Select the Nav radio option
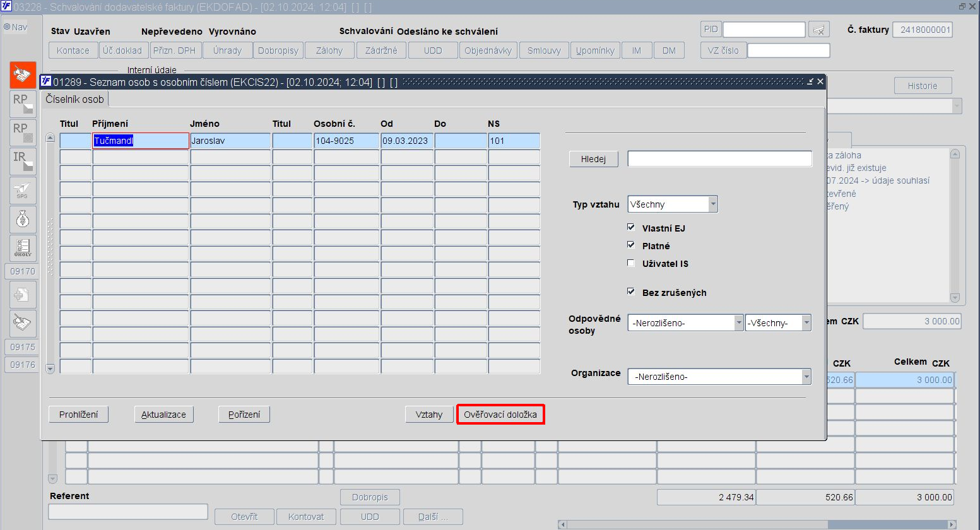980x530 pixels. [x=8, y=27]
